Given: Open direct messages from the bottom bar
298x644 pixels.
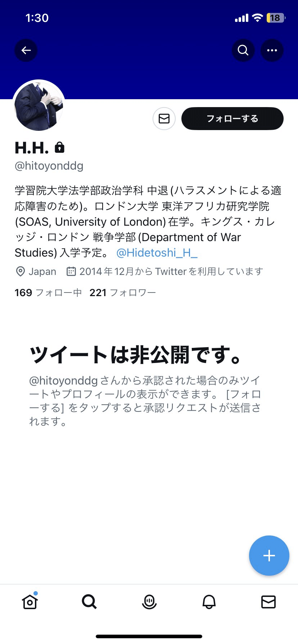Looking at the screenshot, I should pyautogui.click(x=268, y=602).
